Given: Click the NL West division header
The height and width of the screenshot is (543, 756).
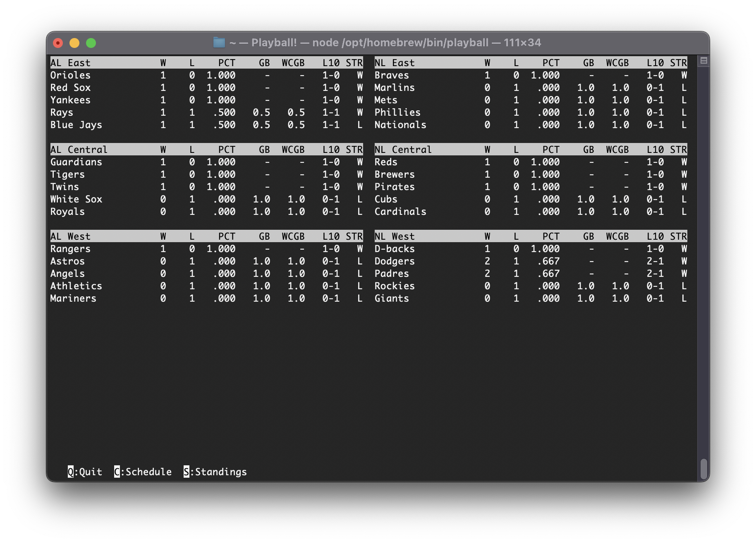Looking at the screenshot, I should 395,236.
